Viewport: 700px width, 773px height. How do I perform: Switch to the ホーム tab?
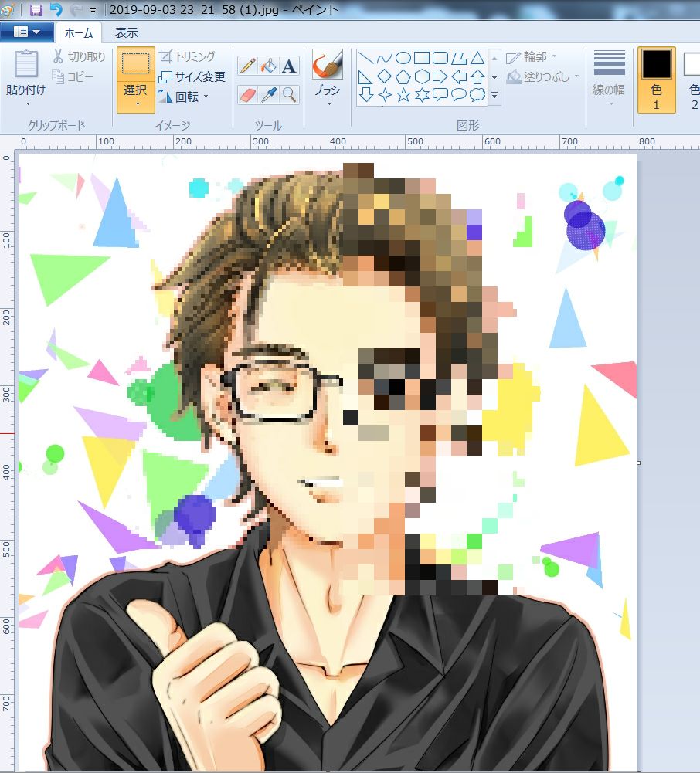(x=79, y=32)
